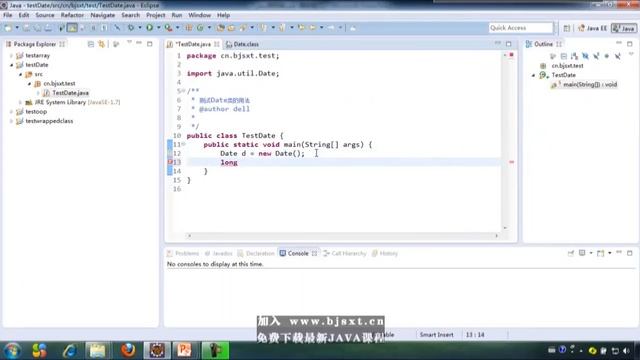The width and height of the screenshot is (640, 360).
Task: Select the Java perspective button
Action: click(x=624, y=28)
